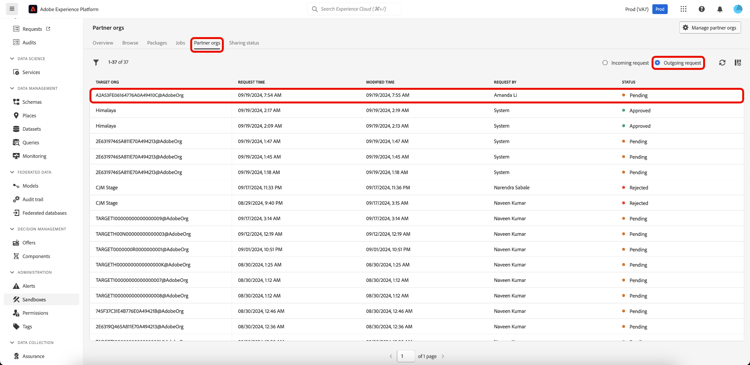The image size is (750, 365).
Task: Click the Queries sidebar icon
Action: coord(16,142)
